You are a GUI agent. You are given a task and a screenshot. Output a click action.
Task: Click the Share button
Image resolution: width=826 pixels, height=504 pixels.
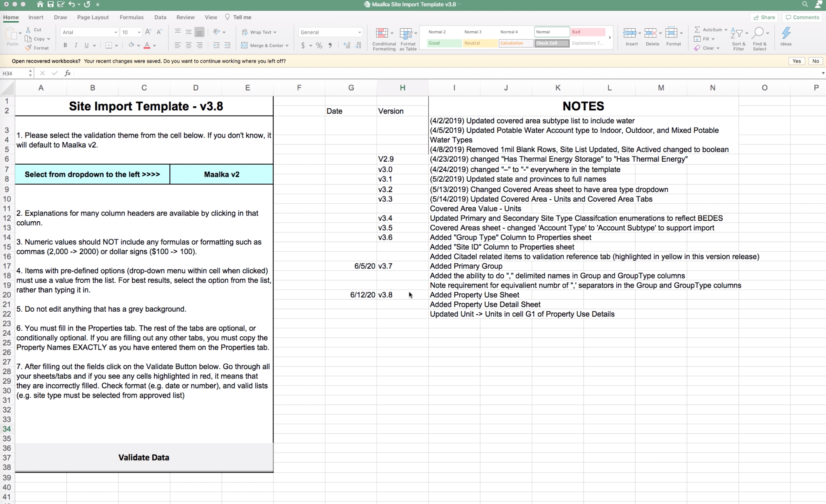(764, 17)
